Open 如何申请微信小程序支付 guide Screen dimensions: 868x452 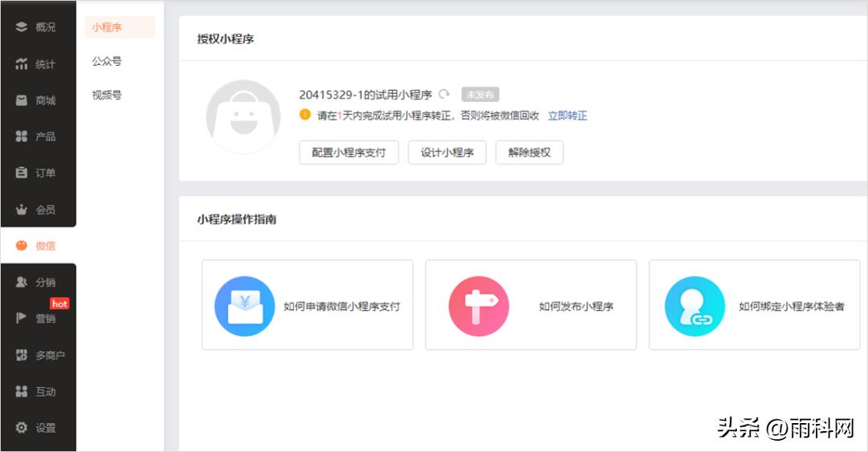click(x=307, y=305)
